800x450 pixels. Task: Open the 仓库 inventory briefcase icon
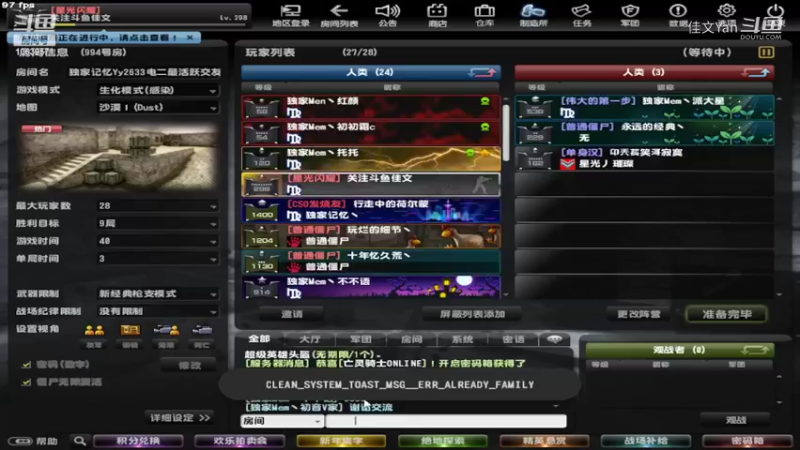pyautogui.click(x=485, y=15)
